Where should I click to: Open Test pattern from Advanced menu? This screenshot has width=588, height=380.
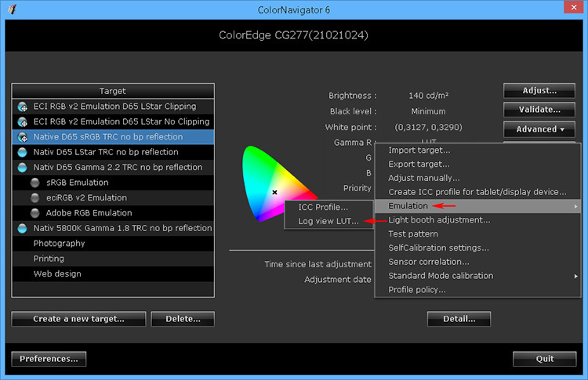click(x=477, y=233)
